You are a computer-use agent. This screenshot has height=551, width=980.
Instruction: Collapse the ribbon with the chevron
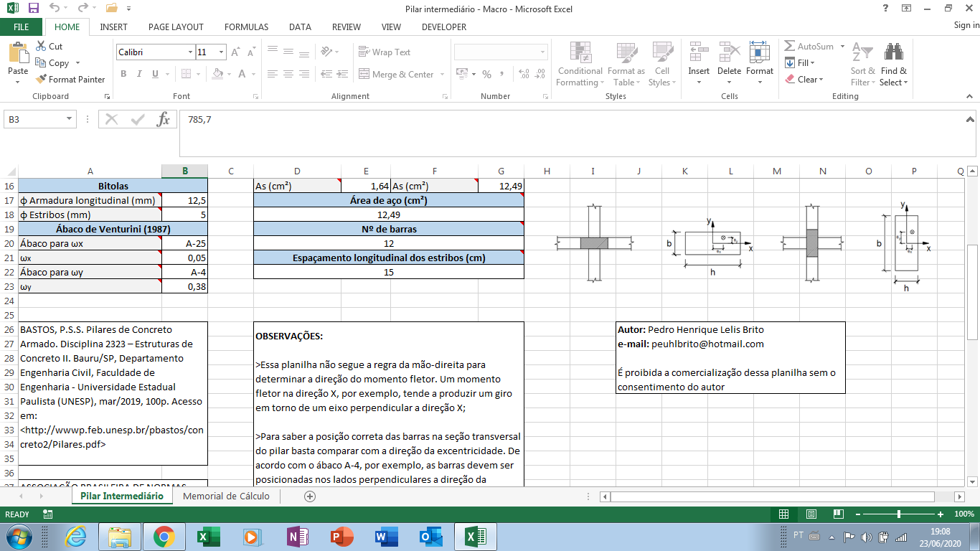click(970, 96)
